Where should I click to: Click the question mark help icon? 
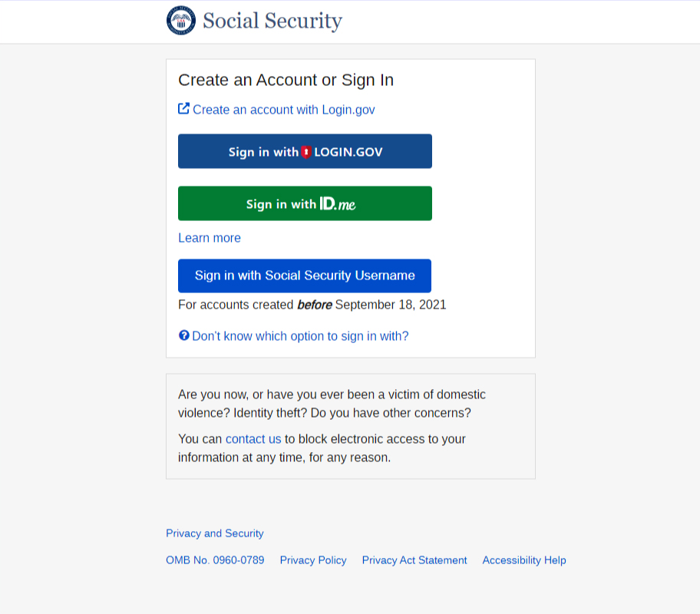[183, 335]
